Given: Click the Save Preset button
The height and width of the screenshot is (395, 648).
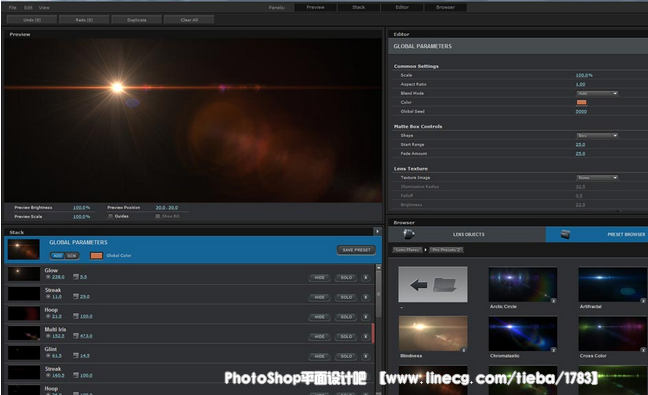Looking at the screenshot, I should coord(356,250).
